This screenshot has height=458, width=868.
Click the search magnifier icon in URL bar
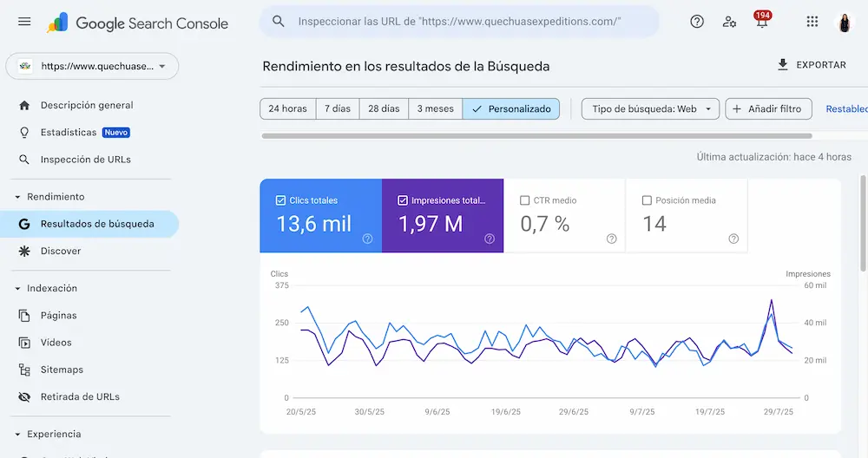[279, 22]
